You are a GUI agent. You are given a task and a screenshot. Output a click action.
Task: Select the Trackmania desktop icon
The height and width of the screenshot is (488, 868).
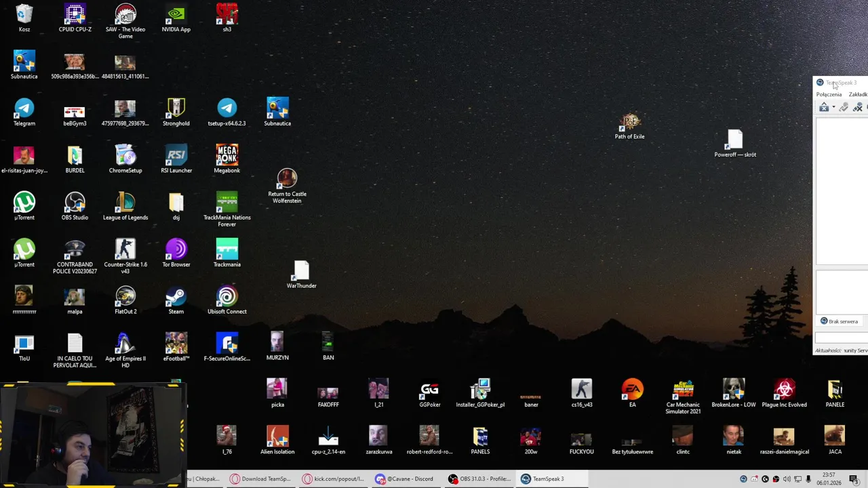[227, 253]
